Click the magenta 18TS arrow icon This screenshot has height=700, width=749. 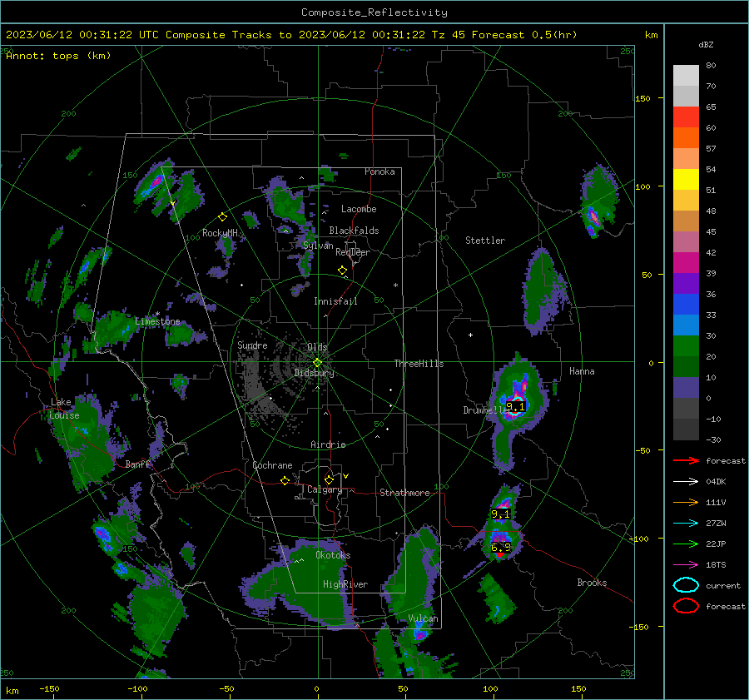tap(686, 565)
